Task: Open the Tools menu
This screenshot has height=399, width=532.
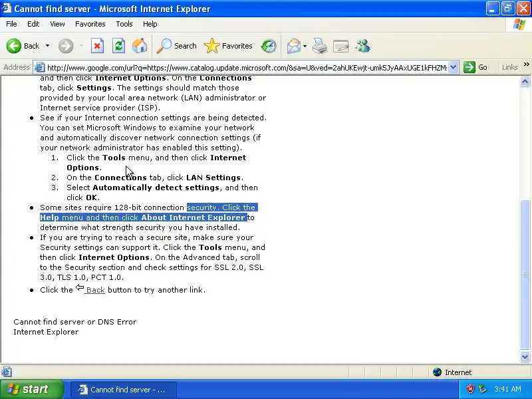Action: (x=124, y=24)
